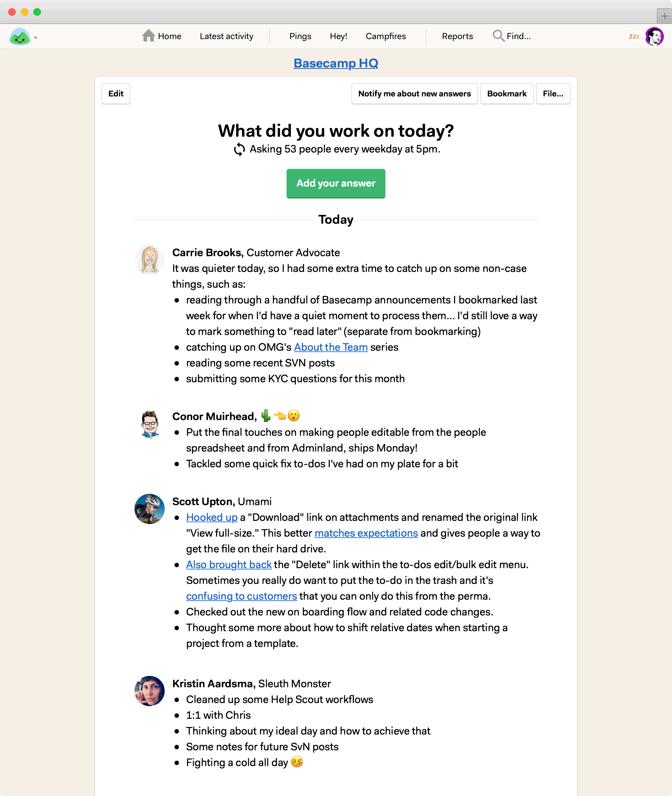This screenshot has height=796, width=672.
Task: Expand the dropdown arrow beside the logo
Action: (x=36, y=38)
